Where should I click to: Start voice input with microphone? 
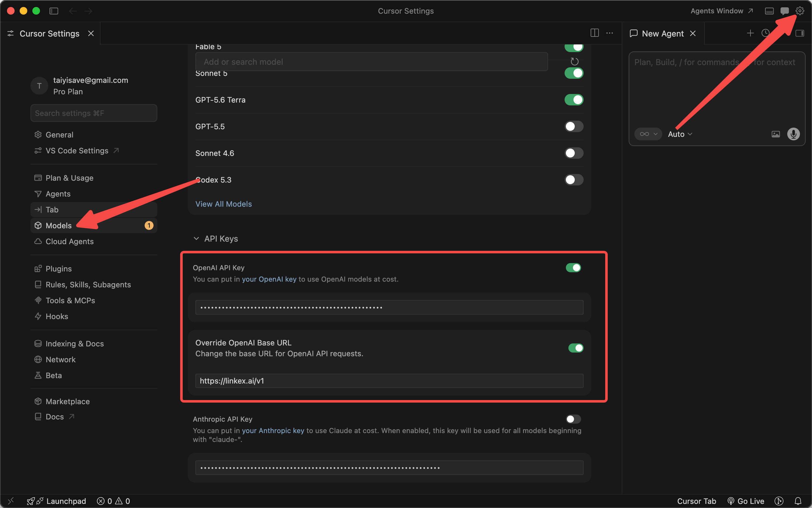[793, 134]
